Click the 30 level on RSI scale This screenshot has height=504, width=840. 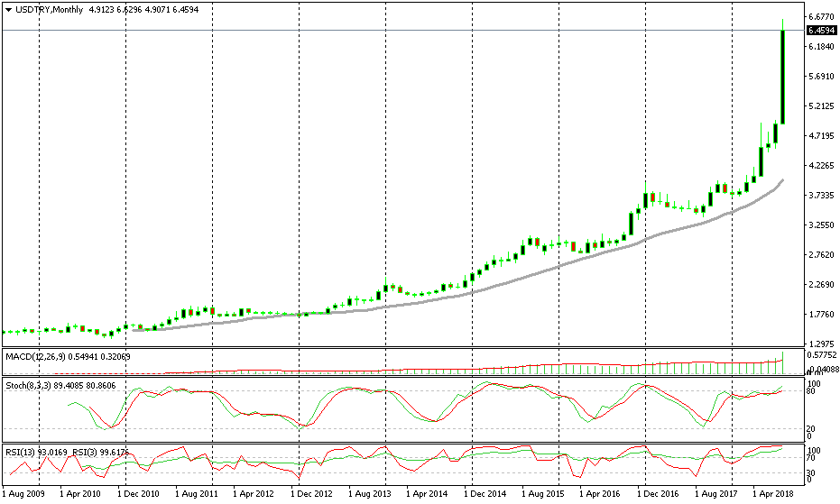click(x=811, y=473)
